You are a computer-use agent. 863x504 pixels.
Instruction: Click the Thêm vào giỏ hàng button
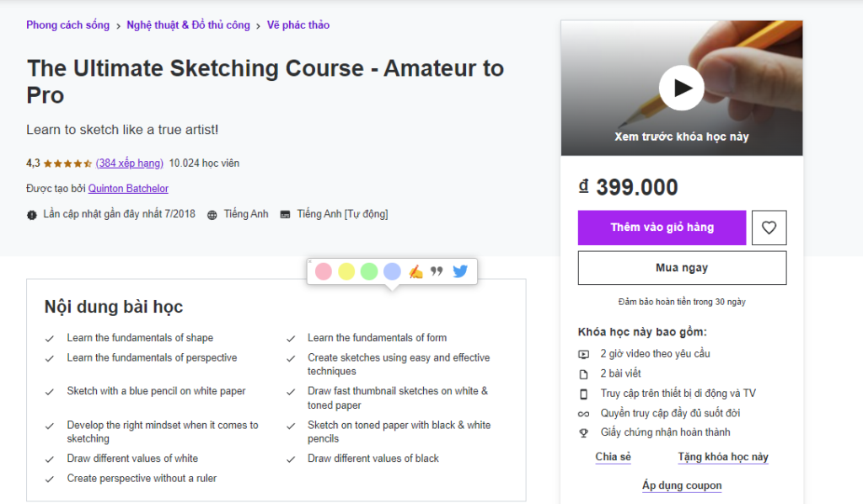coord(662,228)
